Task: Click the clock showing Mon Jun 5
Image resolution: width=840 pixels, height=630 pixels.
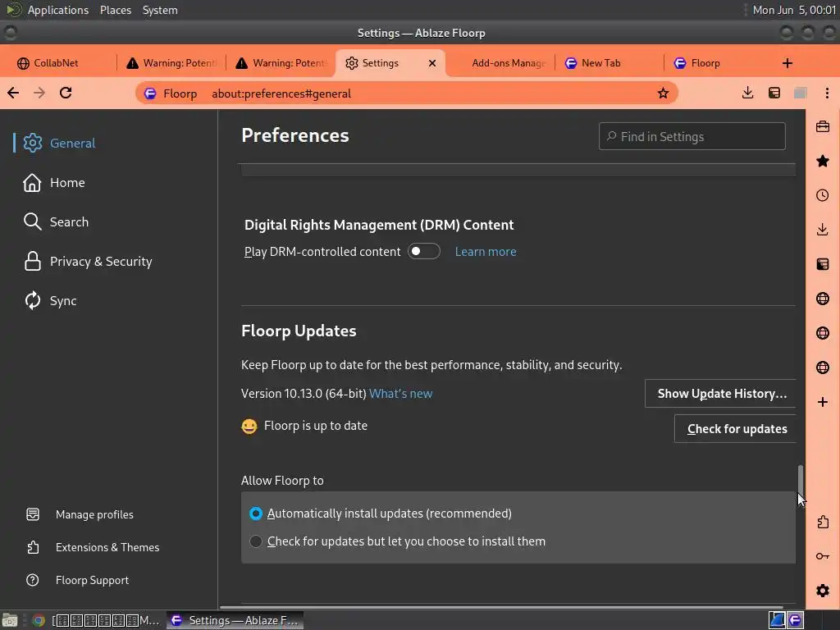Action: pos(794,10)
